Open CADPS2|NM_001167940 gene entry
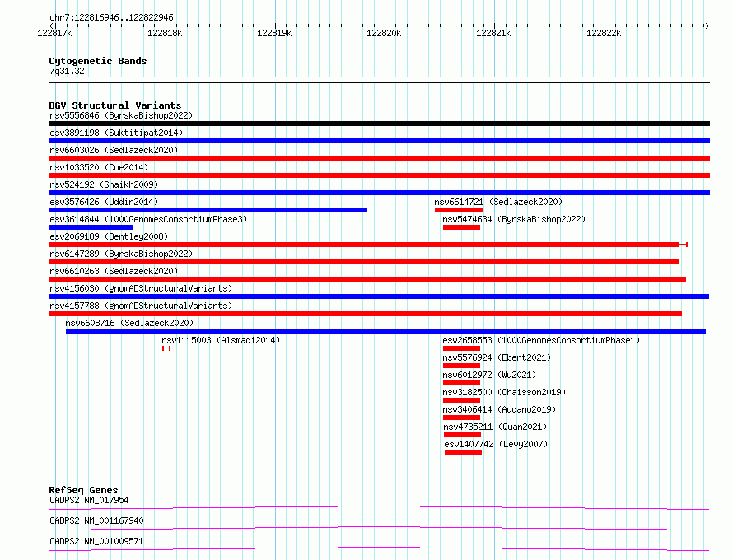This screenshot has width=733, height=560. 96,520
